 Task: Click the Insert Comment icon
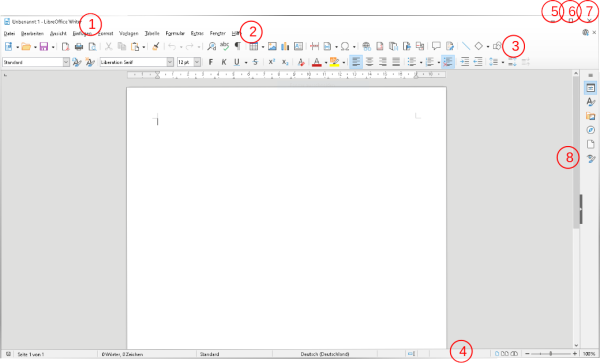point(436,46)
